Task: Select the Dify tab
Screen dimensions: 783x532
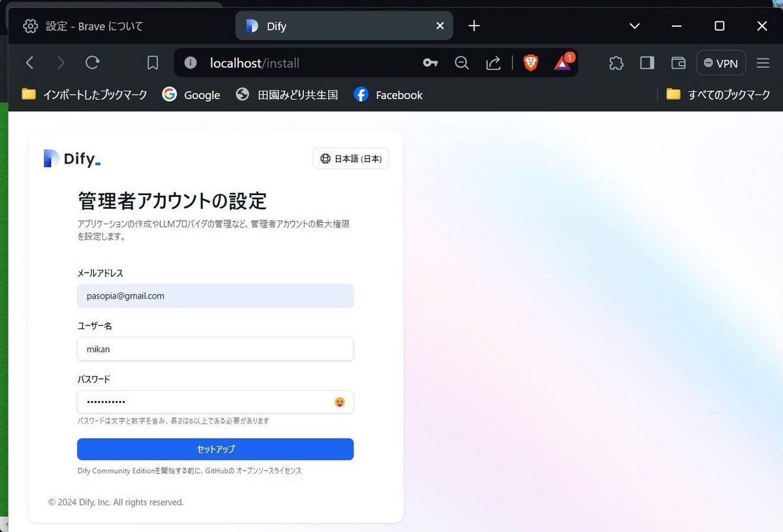Action: point(344,26)
